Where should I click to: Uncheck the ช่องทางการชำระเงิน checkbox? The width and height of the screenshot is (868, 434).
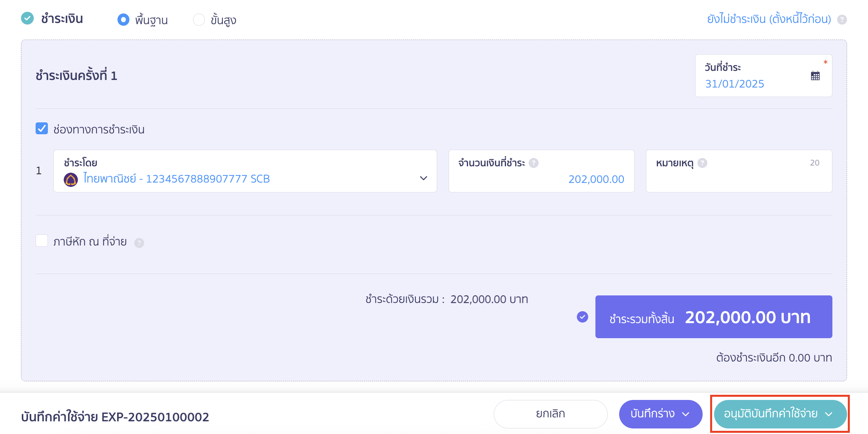pyautogui.click(x=42, y=128)
